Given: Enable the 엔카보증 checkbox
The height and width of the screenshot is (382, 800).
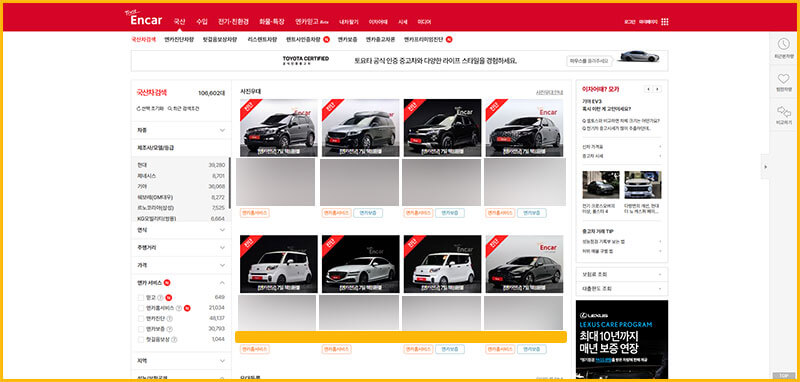Looking at the screenshot, I should 141,329.
